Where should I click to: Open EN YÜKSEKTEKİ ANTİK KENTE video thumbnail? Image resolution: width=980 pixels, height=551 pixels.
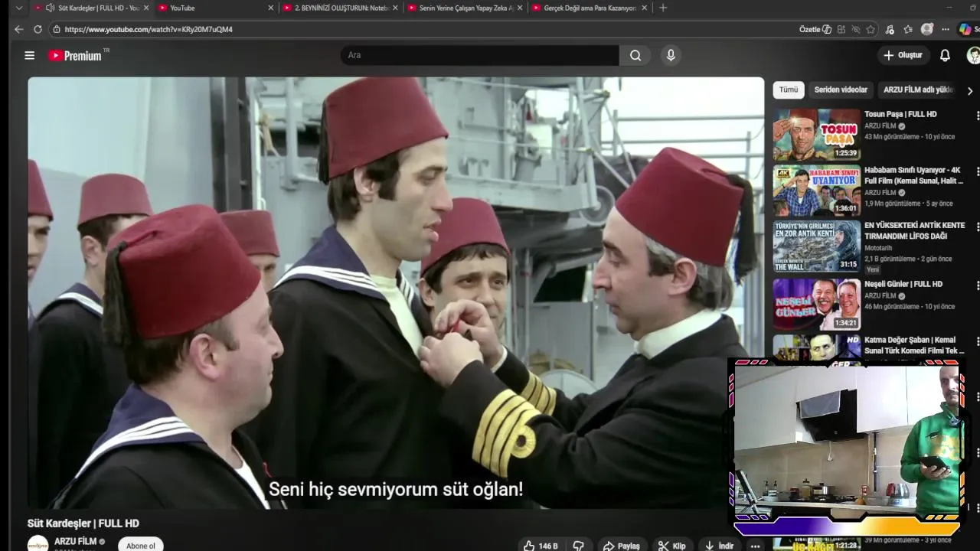click(816, 246)
